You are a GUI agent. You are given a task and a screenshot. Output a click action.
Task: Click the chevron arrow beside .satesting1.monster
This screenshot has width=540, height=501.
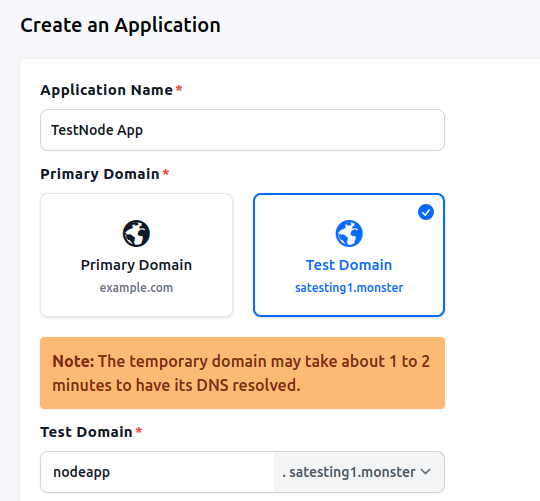coord(426,471)
